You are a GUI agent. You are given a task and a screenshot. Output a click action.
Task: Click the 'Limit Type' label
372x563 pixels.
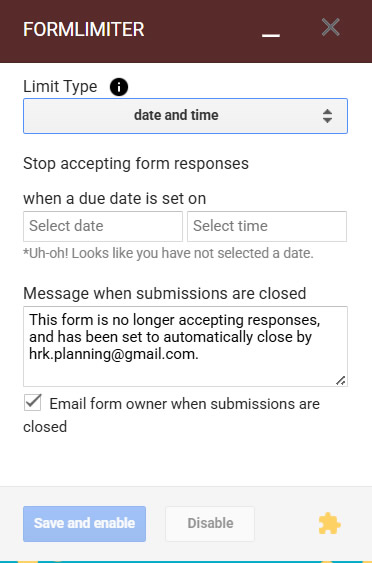pos(60,87)
